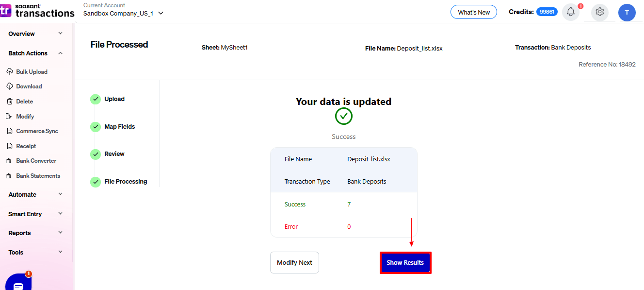644x290 pixels.
Task: Click the Bulk Upload cloud icon
Action: (10, 72)
